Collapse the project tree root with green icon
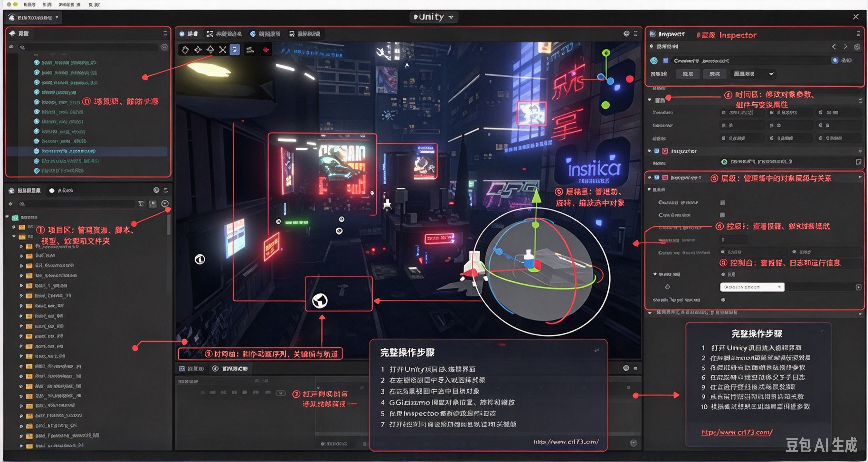The height and width of the screenshot is (462, 868). click(7, 217)
